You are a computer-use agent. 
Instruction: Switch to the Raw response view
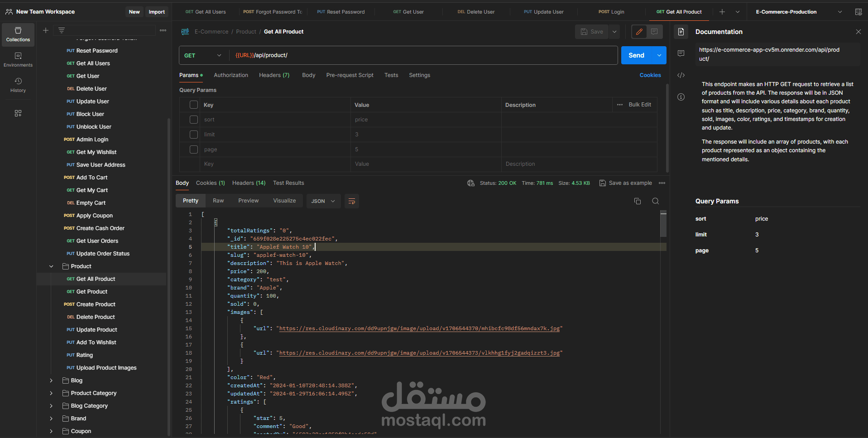(x=218, y=201)
